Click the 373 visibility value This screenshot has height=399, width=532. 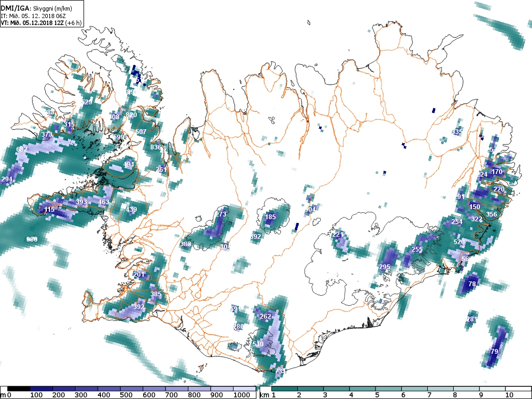[x=47, y=135]
